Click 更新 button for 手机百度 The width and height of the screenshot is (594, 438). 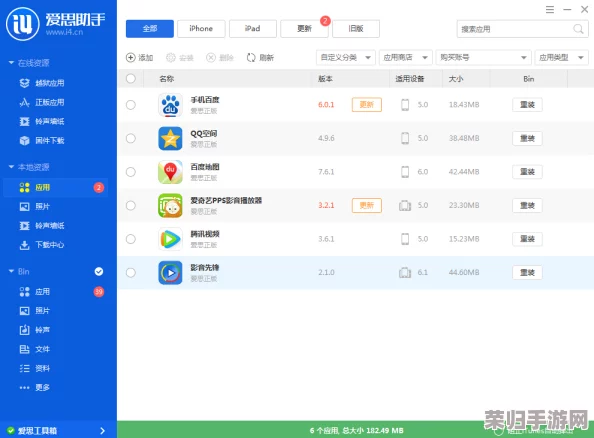click(367, 105)
